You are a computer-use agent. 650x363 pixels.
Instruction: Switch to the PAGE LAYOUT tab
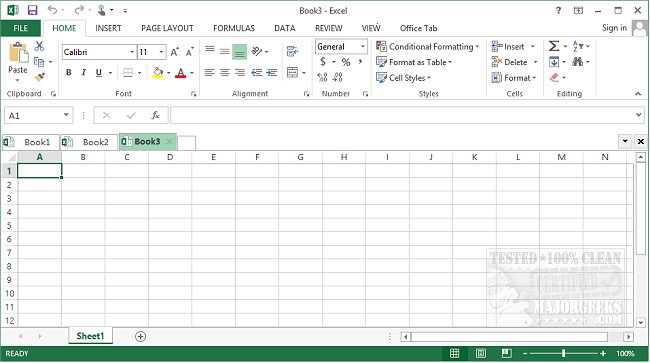(x=167, y=28)
